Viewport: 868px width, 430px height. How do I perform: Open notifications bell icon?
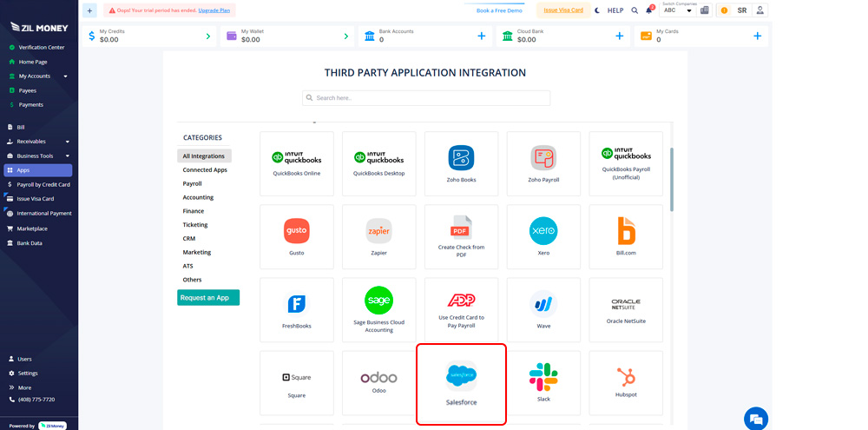(x=648, y=10)
